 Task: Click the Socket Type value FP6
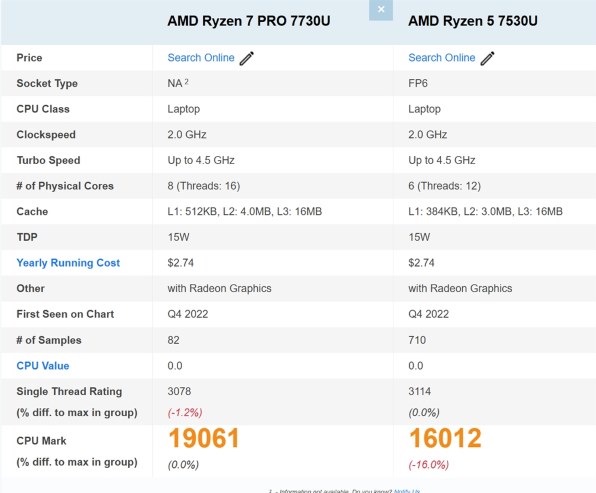(418, 83)
